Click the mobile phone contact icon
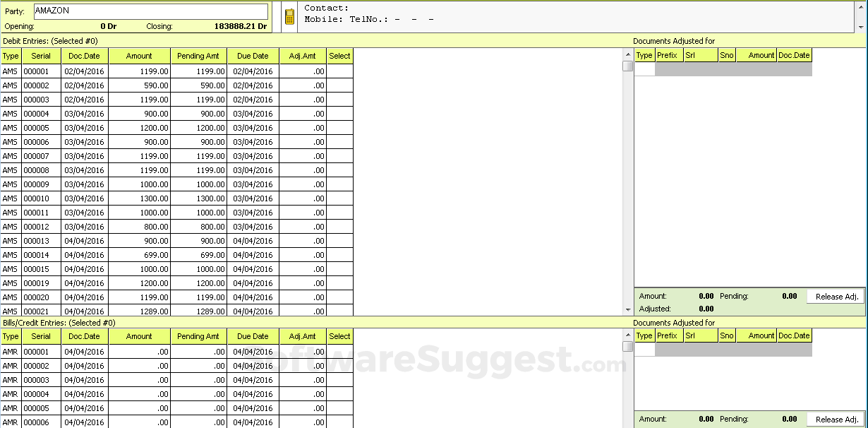Viewport: 868px width, 428px height. point(289,15)
